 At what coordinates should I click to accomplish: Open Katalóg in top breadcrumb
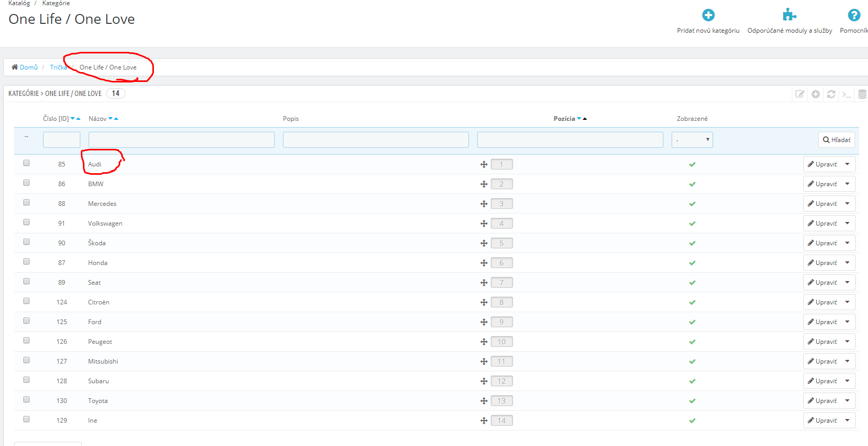tap(19, 3)
